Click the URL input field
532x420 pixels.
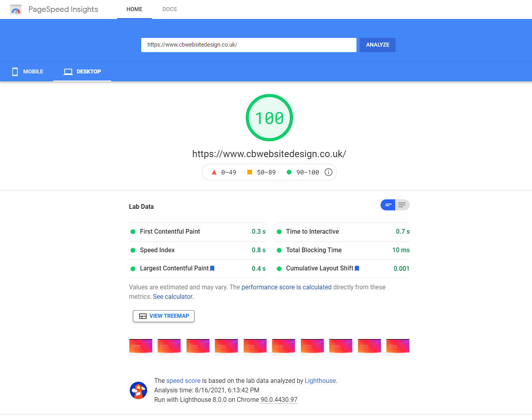[249, 45]
